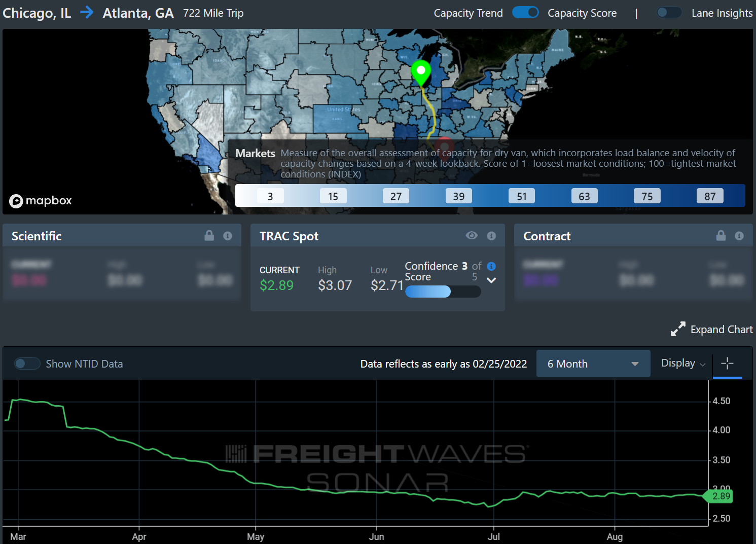Click the 4.50 price axis label

[722, 401]
